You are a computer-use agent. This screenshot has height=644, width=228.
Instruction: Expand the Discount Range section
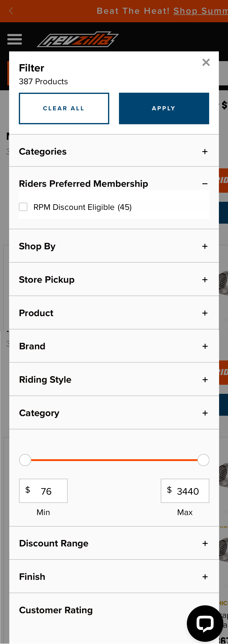[x=205, y=543]
